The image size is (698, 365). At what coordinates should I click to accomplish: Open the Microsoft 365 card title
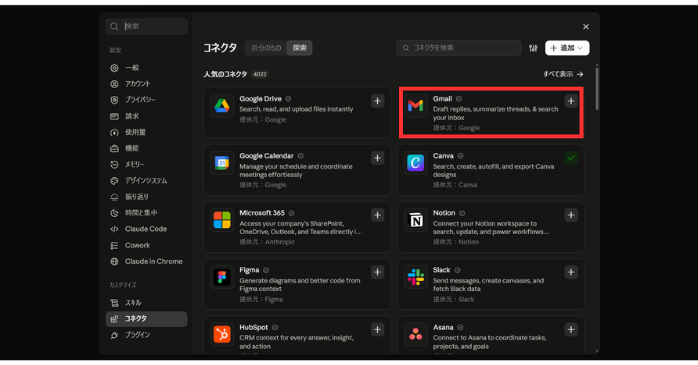(262, 213)
